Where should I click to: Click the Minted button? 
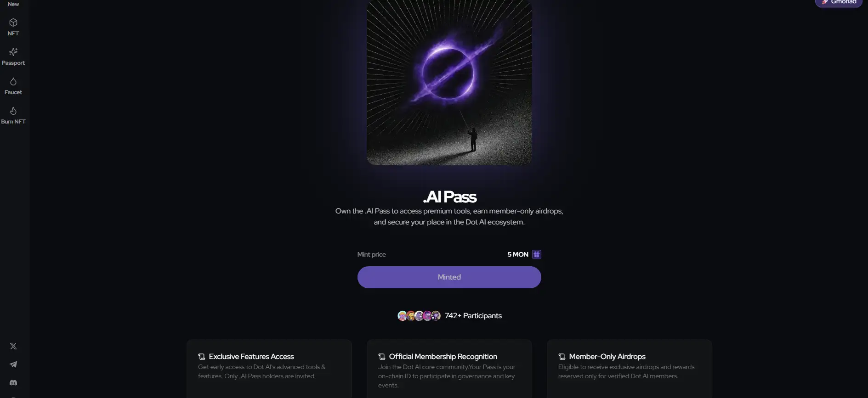point(449,277)
